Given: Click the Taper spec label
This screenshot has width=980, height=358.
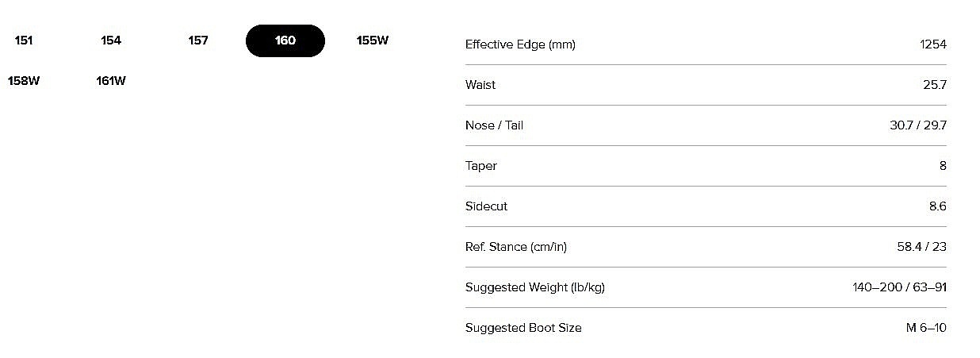Looking at the screenshot, I should pos(481,166).
